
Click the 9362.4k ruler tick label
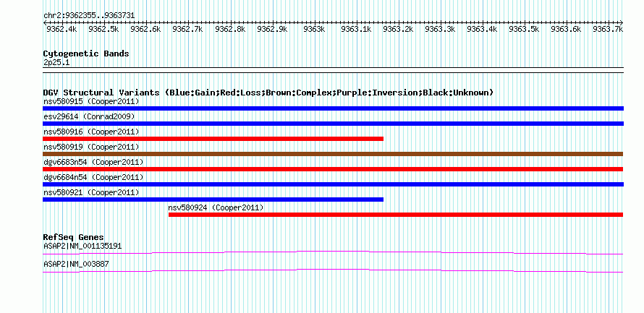click(x=62, y=29)
